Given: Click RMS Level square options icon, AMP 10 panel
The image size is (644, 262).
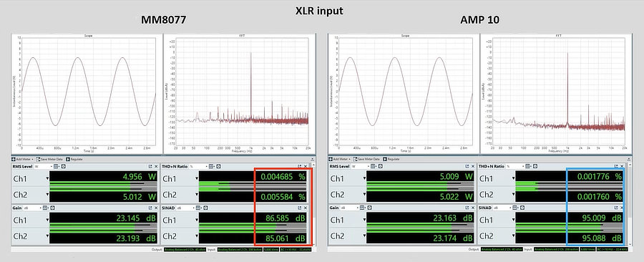Looking at the screenshot, I should pyautogui.click(x=381, y=166).
